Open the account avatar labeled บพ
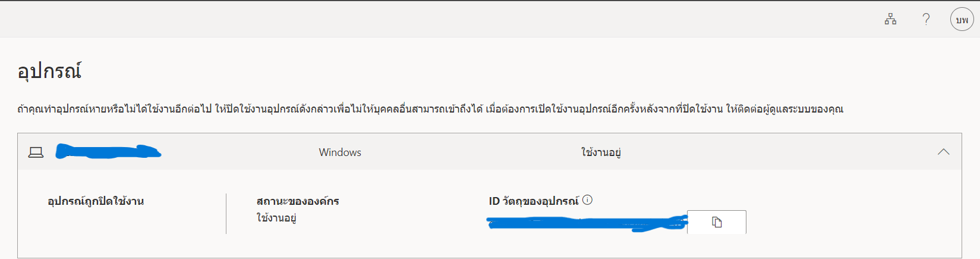Viewport: 980px width, 259px height. (x=962, y=20)
